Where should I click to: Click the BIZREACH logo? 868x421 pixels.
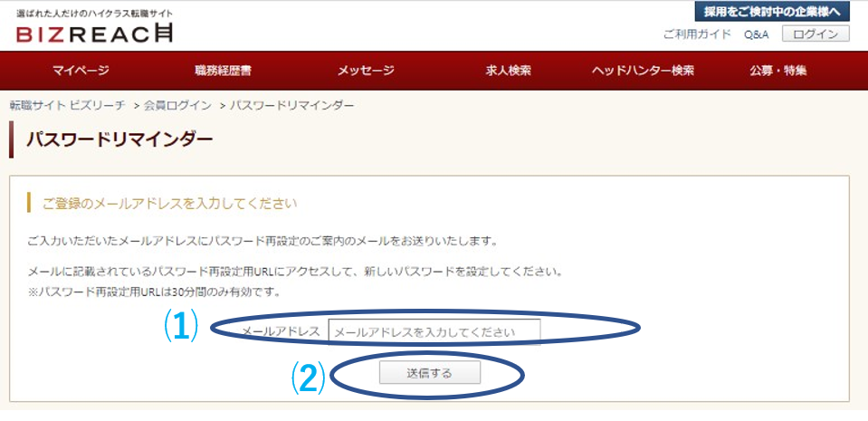pyautogui.click(x=94, y=33)
